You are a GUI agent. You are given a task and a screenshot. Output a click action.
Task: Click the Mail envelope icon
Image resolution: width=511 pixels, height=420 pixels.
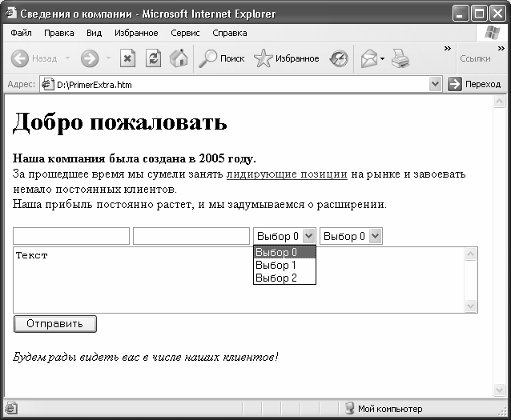pyautogui.click(x=369, y=58)
